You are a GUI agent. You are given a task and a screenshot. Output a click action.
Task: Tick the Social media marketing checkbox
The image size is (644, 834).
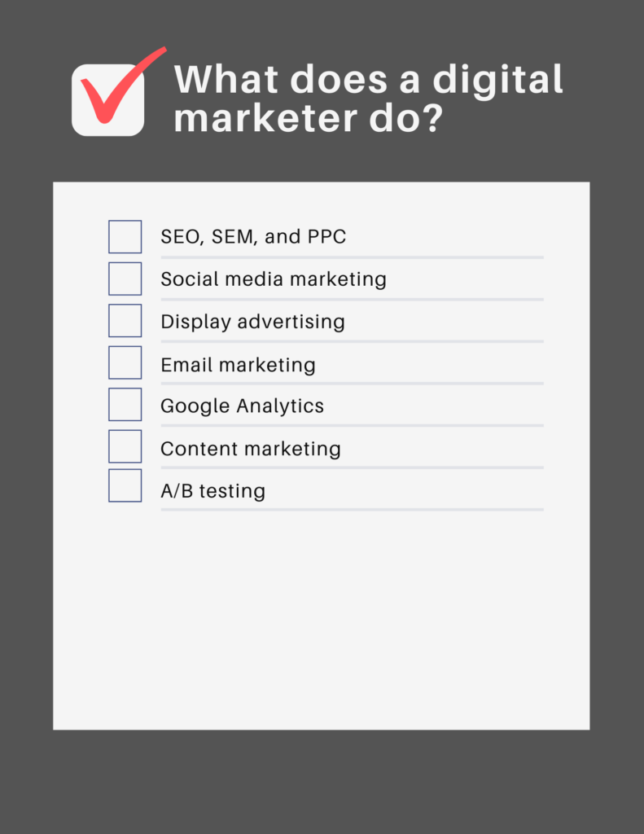coord(125,279)
